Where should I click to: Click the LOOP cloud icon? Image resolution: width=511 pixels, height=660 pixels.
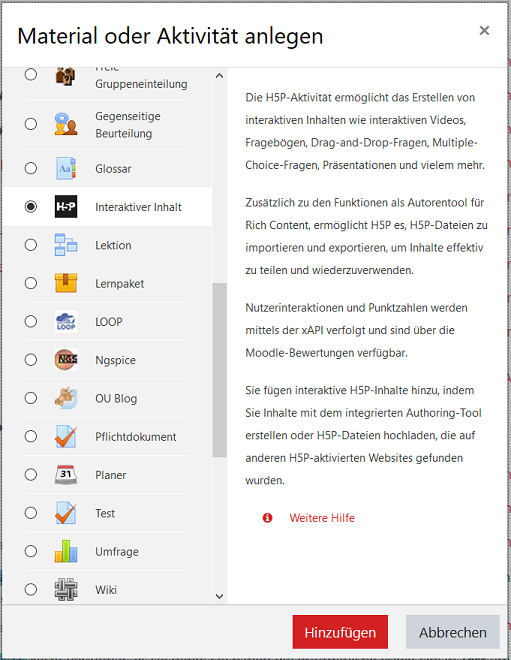click(66, 321)
